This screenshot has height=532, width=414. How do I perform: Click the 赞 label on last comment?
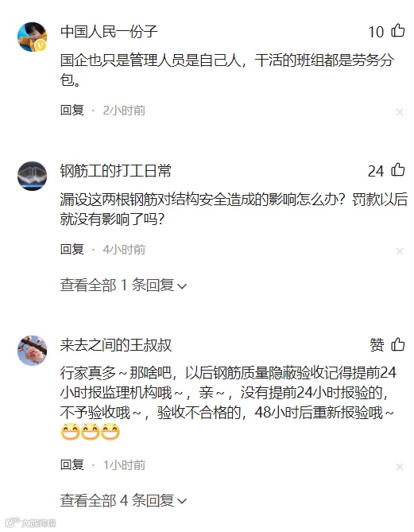point(377,345)
